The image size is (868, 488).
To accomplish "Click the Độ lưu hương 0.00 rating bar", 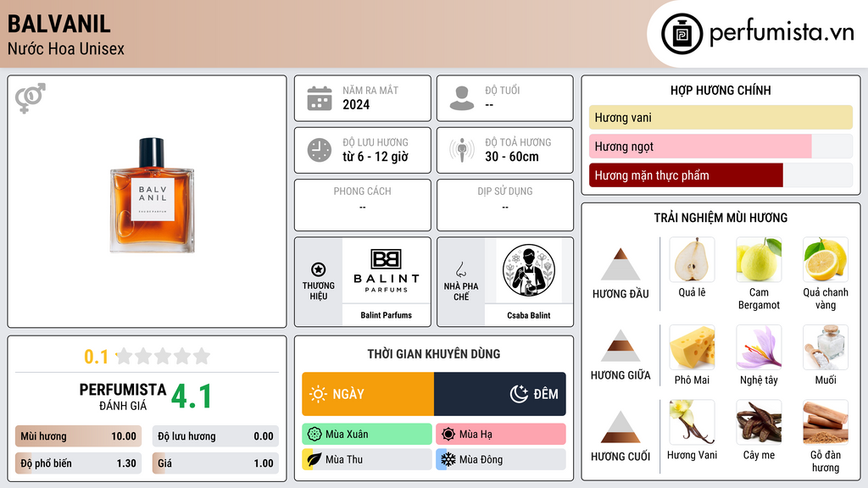I will point(215,436).
